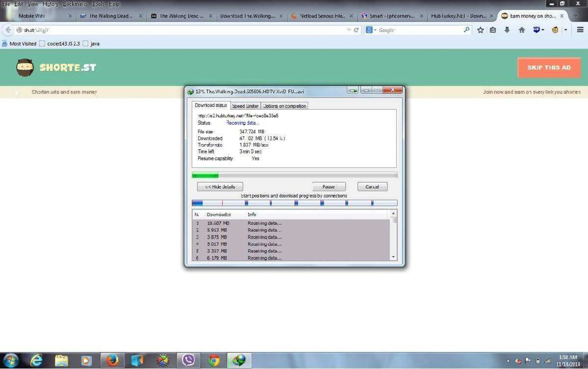Open the Options on completion tab
Screen dimensions: 588x369
point(284,106)
